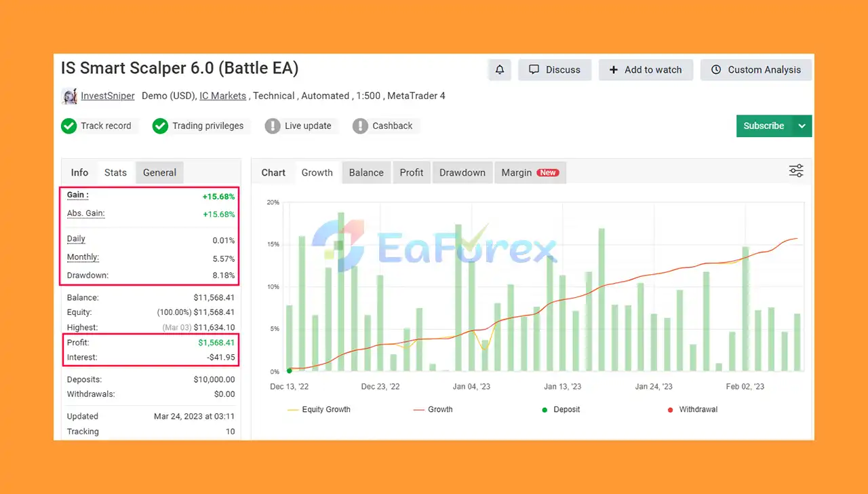Click the Cashback warning icon
Image resolution: width=868 pixels, height=494 pixels.
360,126
